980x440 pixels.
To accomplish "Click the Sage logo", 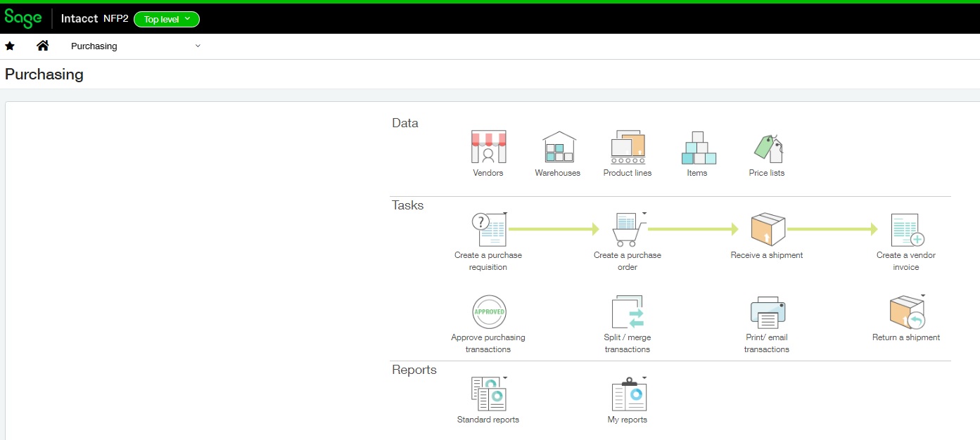I will click(x=23, y=18).
